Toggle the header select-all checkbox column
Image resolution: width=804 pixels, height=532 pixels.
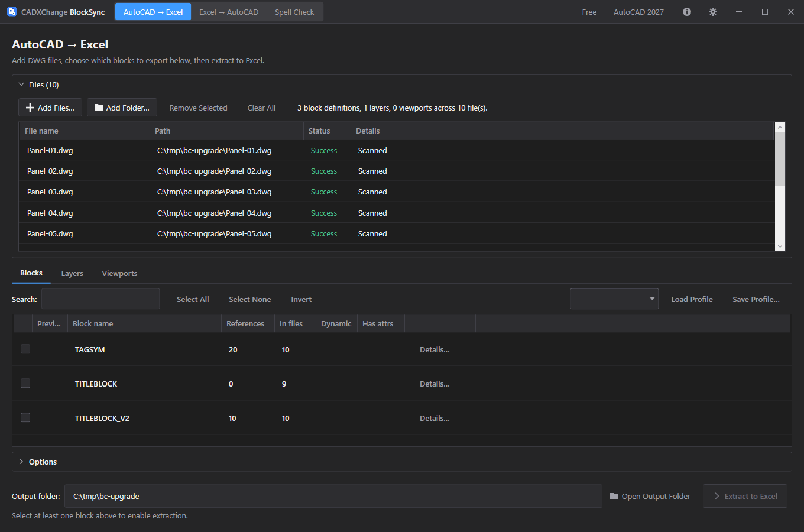click(x=23, y=323)
